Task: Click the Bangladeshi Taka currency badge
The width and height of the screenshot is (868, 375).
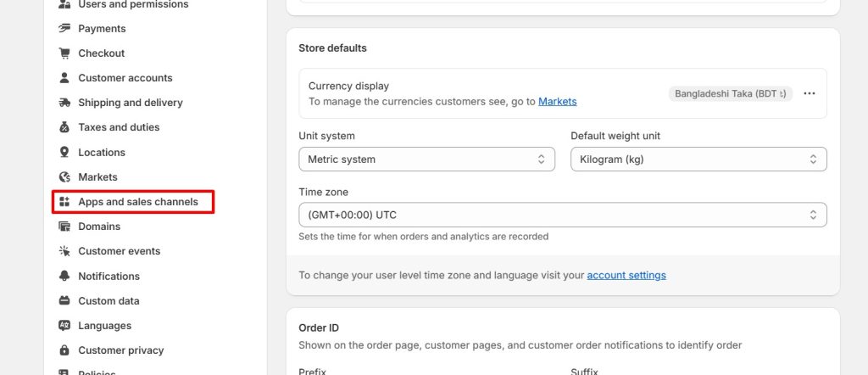Action: (730, 93)
